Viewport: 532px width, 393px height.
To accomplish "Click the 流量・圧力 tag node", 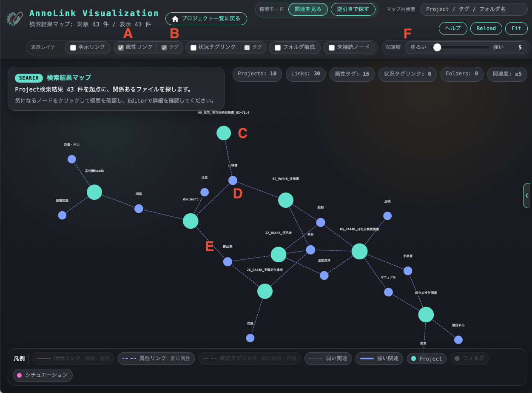I will [x=72, y=159].
